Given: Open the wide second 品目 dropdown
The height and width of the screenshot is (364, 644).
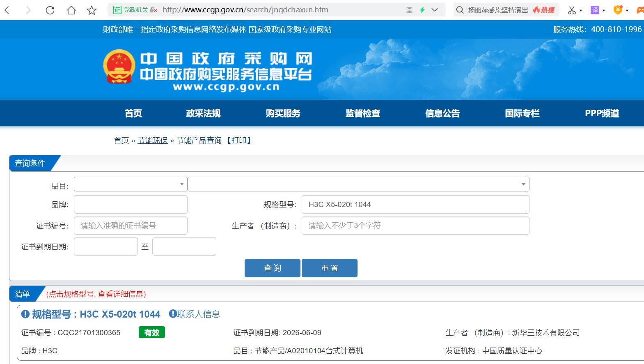Looking at the screenshot, I should 358,184.
